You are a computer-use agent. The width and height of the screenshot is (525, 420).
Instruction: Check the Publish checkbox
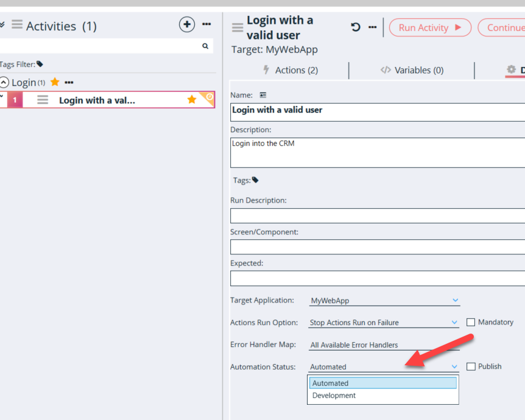point(470,366)
